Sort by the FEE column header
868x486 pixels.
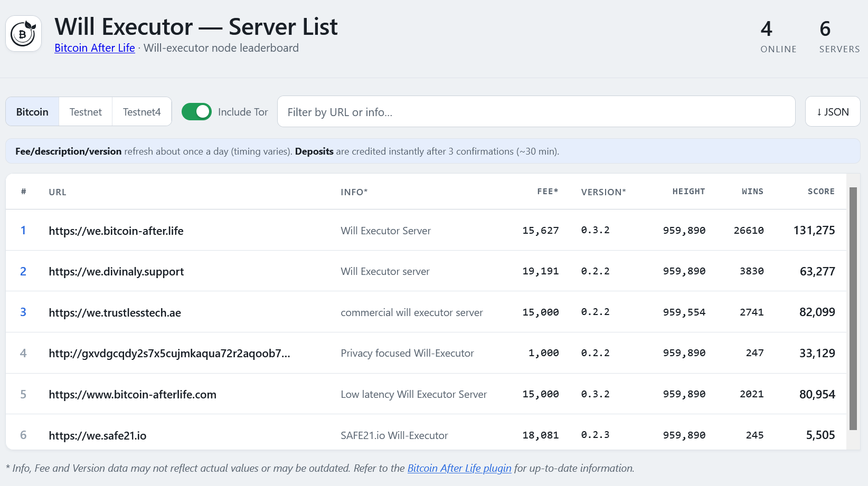coord(548,192)
